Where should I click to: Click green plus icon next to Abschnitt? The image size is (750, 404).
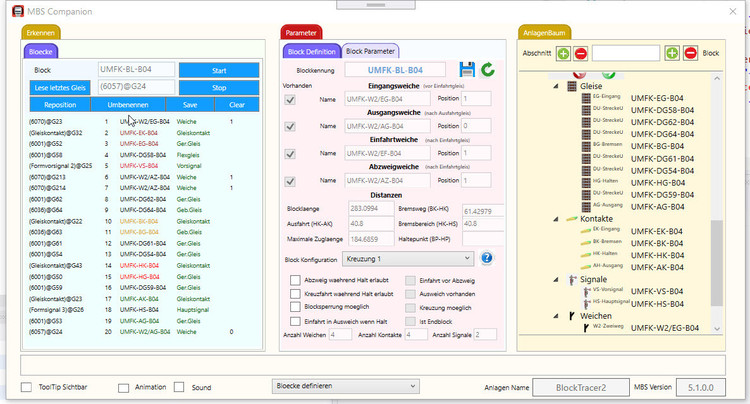(563, 52)
